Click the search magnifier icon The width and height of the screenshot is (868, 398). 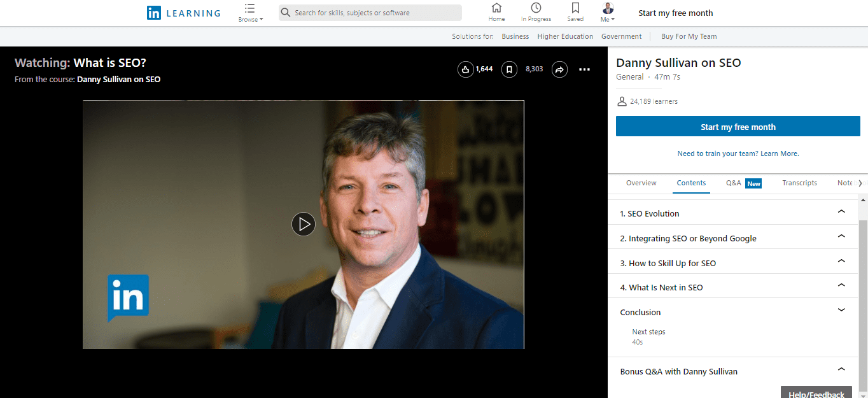286,13
